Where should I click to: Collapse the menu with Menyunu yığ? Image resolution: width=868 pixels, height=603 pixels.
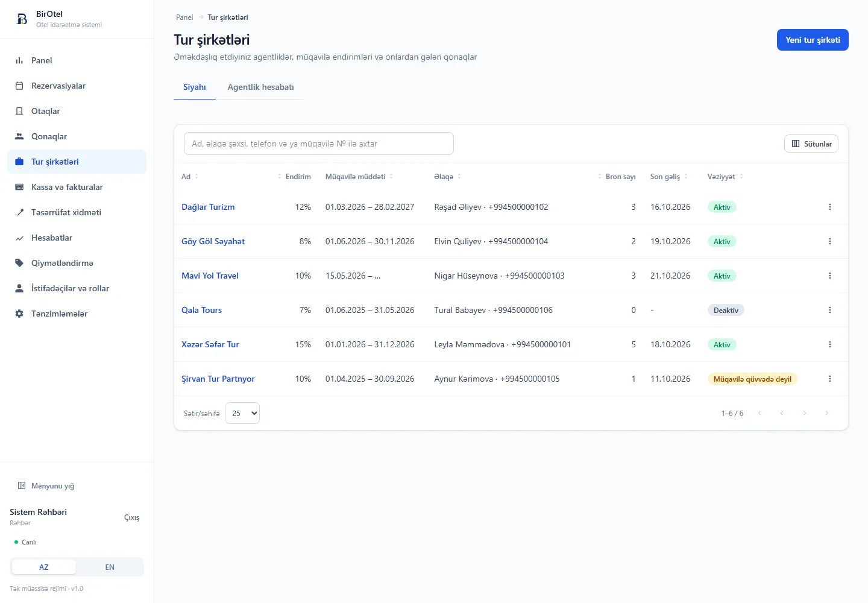click(46, 486)
